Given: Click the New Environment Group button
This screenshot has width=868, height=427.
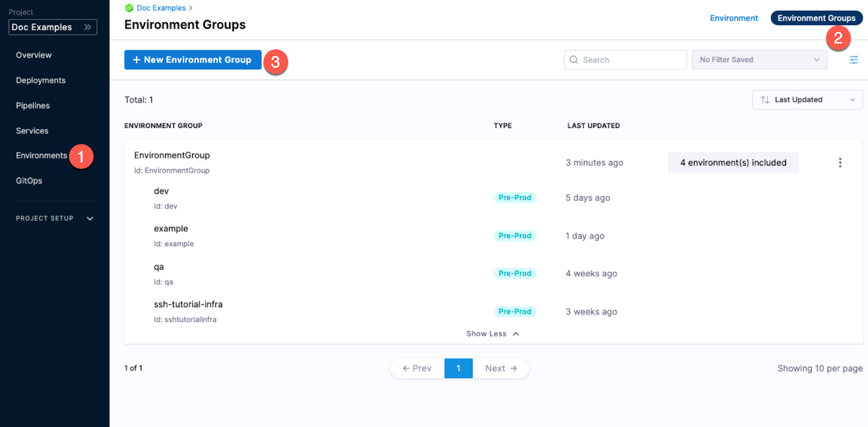Looking at the screenshot, I should (193, 60).
